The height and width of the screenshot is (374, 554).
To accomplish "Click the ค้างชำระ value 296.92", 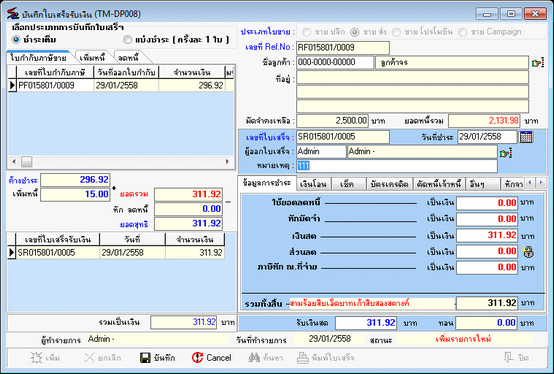I will (x=75, y=180).
